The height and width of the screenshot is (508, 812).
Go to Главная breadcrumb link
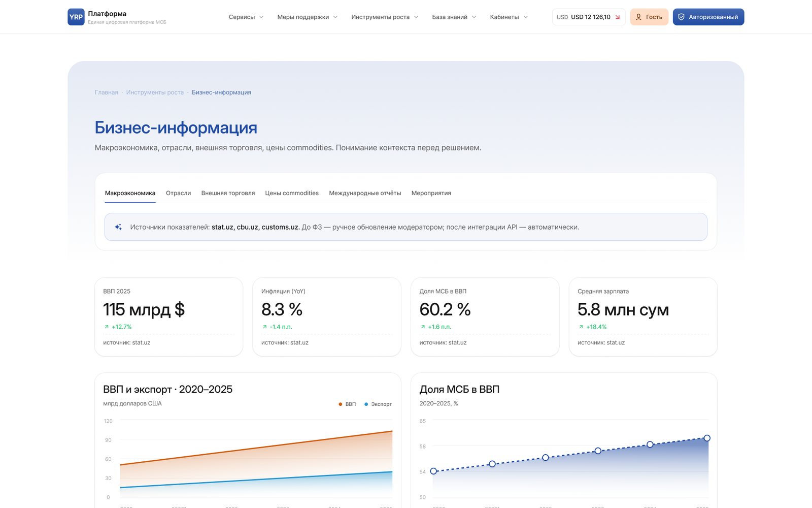click(x=106, y=92)
